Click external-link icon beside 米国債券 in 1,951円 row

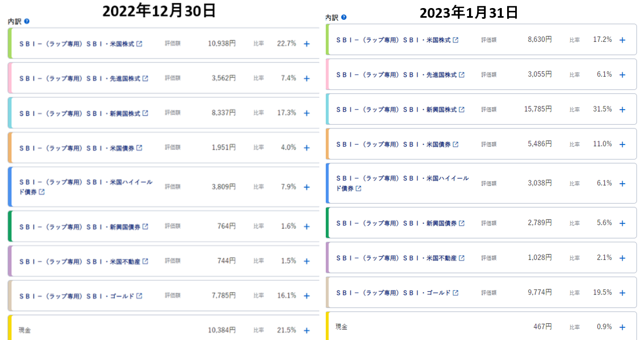click(140, 148)
